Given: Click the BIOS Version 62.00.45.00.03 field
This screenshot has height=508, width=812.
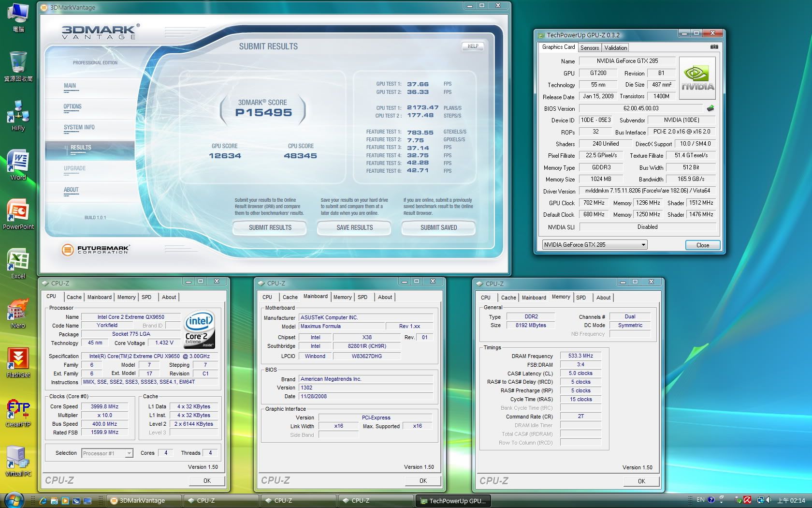Looking at the screenshot, I should click(641, 108).
